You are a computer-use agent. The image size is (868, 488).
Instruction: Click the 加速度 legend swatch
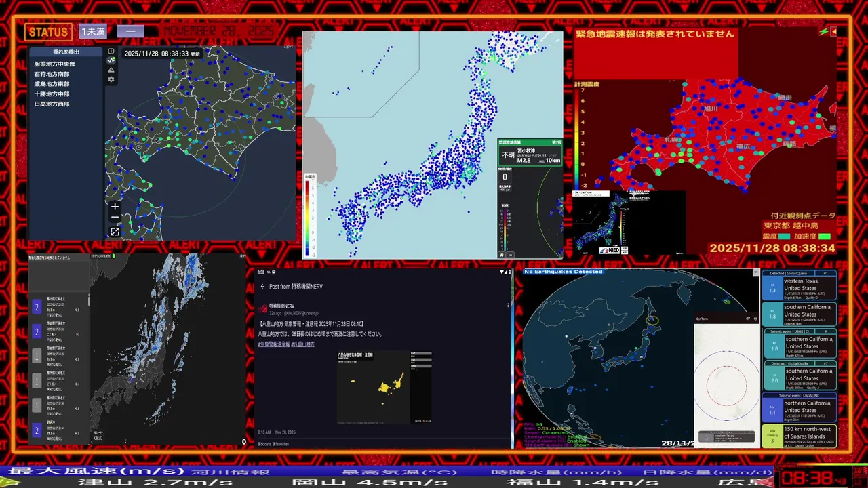click(825, 237)
